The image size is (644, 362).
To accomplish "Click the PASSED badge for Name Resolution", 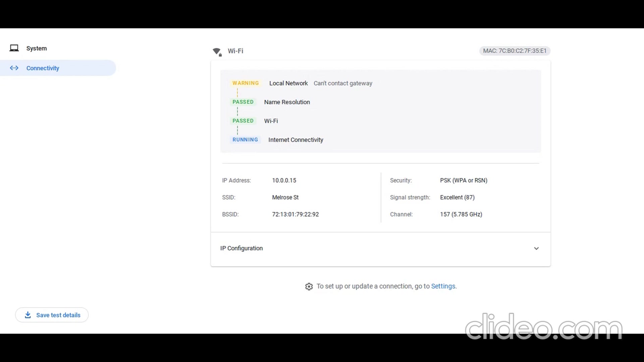I will pyautogui.click(x=243, y=102).
